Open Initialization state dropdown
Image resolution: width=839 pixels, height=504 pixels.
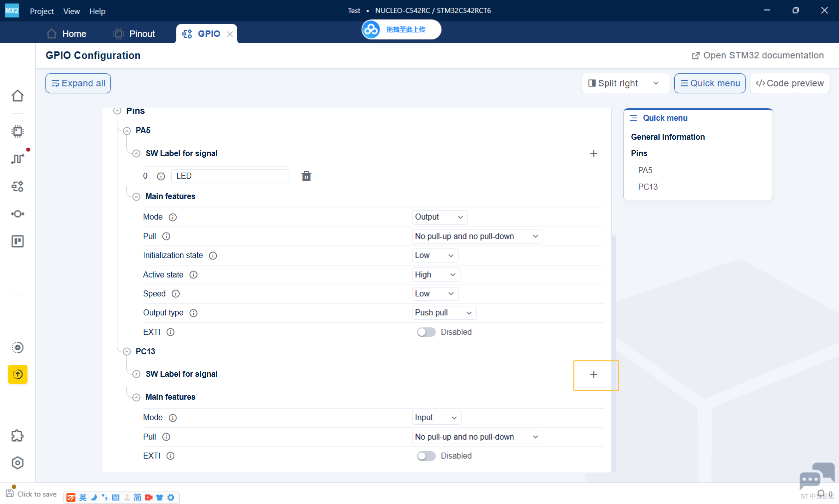coord(435,255)
